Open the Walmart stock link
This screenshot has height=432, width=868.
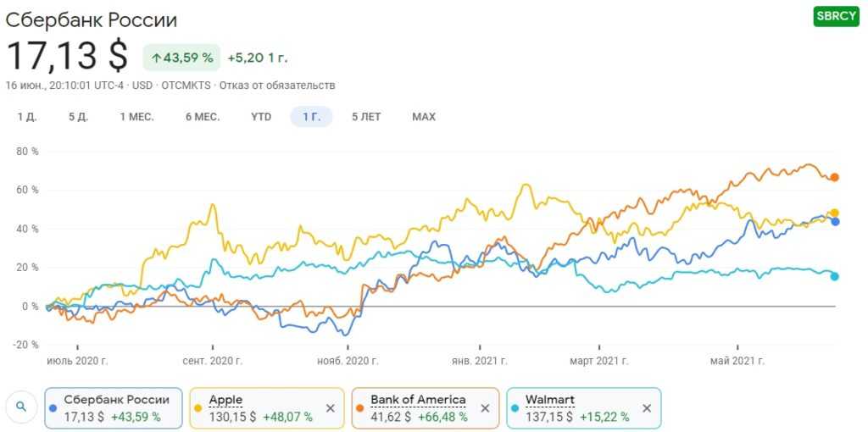tap(548, 400)
